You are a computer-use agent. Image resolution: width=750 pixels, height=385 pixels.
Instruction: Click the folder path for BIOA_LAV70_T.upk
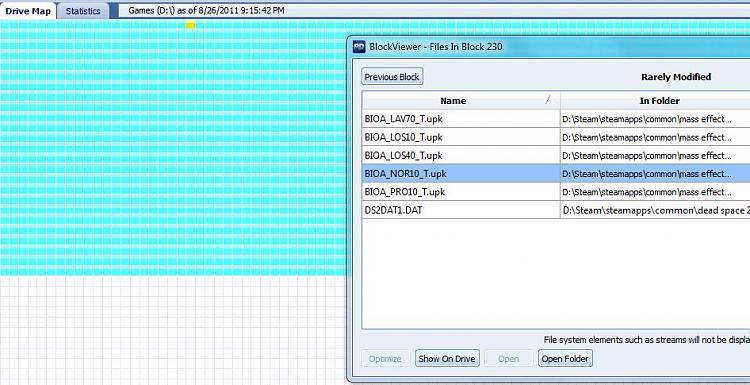tap(647, 119)
